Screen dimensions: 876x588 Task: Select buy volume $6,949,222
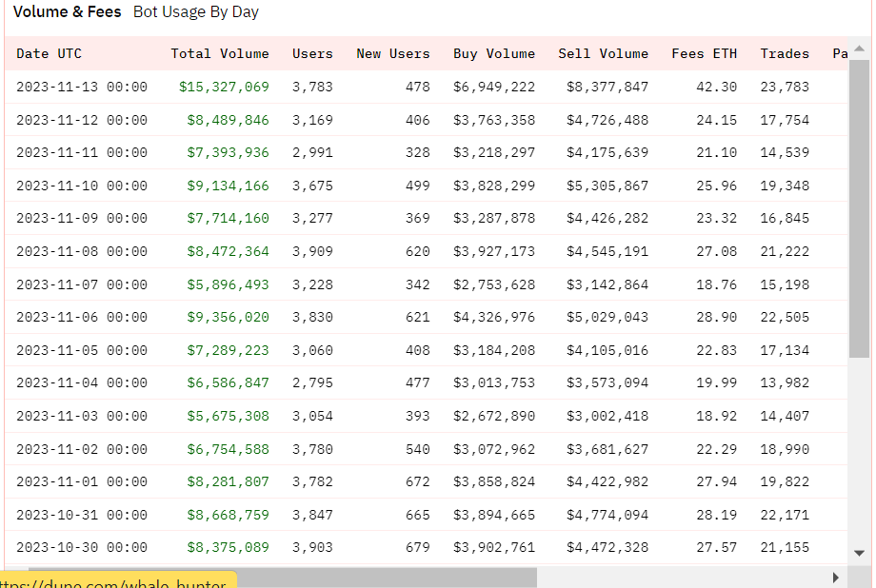(494, 87)
